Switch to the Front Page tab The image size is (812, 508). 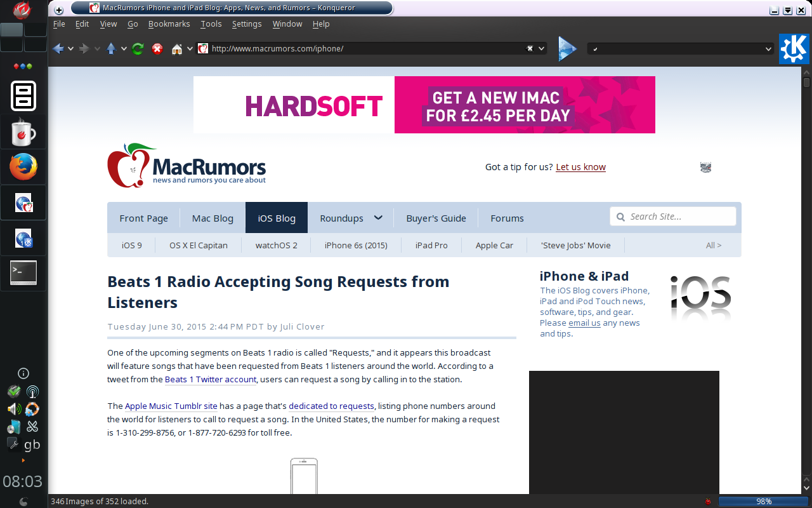coord(144,218)
